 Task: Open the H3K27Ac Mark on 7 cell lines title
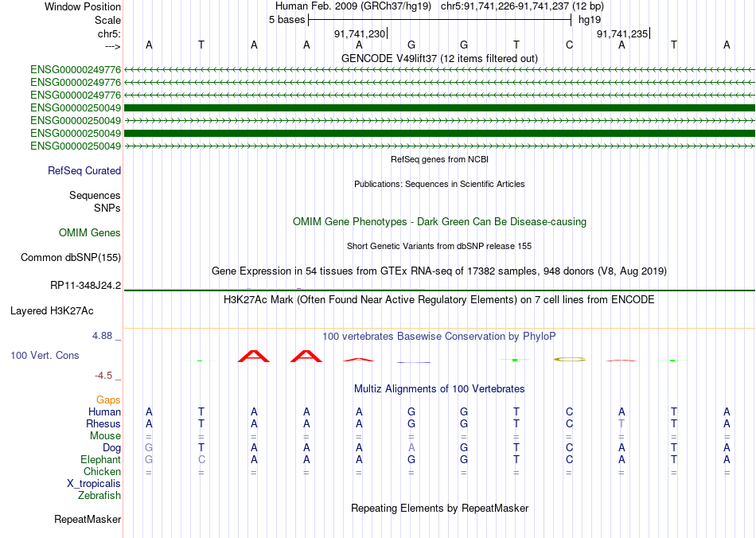tap(439, 300)
